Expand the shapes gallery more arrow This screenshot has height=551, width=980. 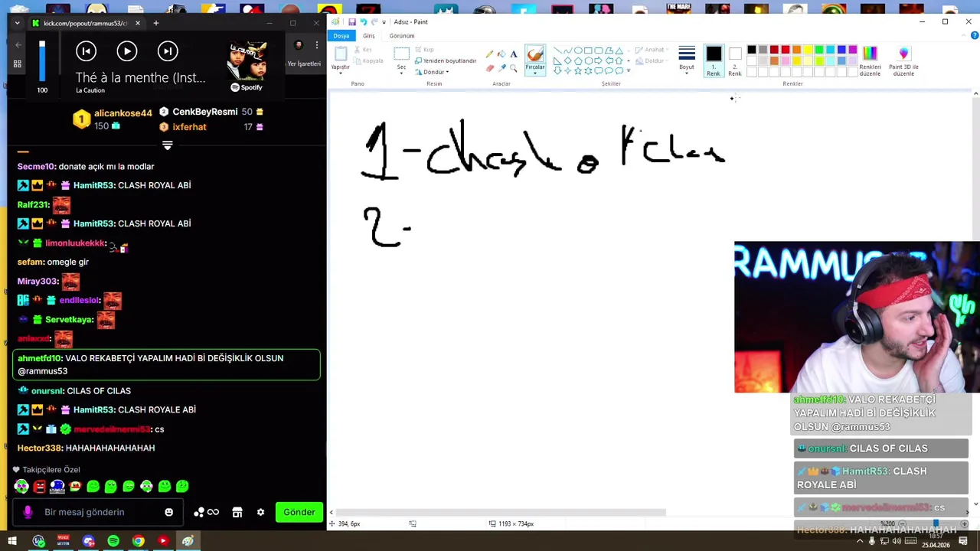pos(629,71)
